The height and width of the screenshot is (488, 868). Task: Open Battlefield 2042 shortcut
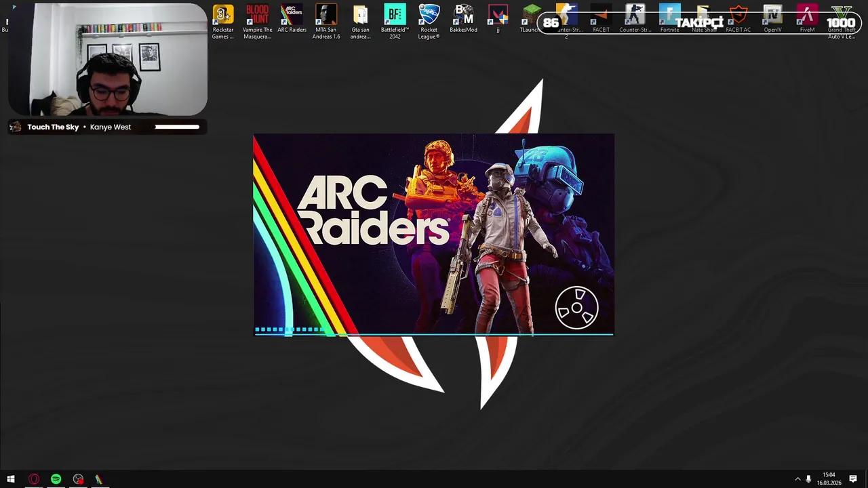click(x=395, y=15)
